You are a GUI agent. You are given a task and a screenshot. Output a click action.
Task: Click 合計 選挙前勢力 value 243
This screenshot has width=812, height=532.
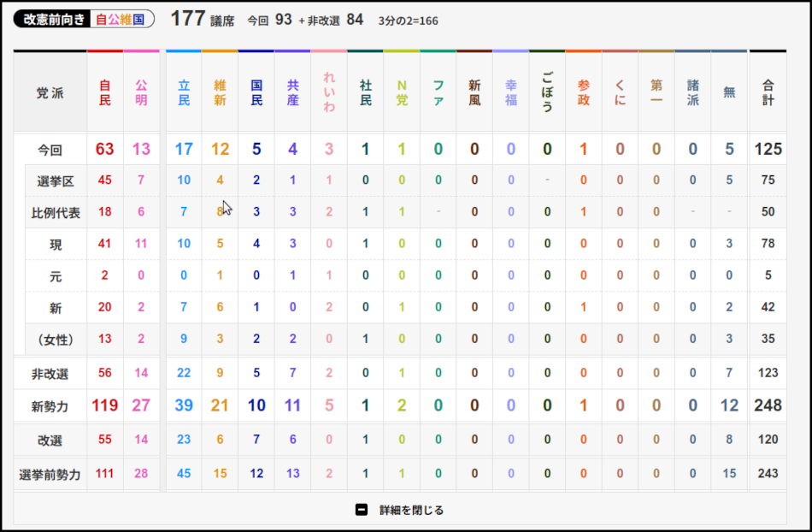pos(768,473)
